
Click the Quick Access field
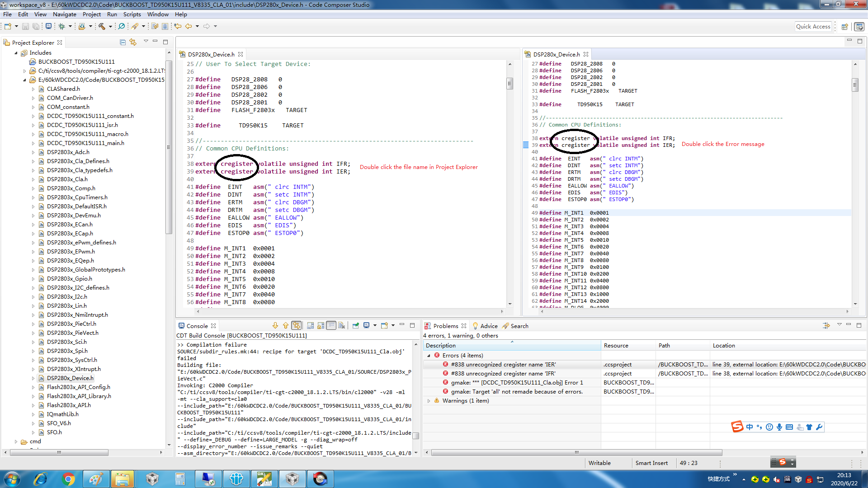click(x=813, y=26)
